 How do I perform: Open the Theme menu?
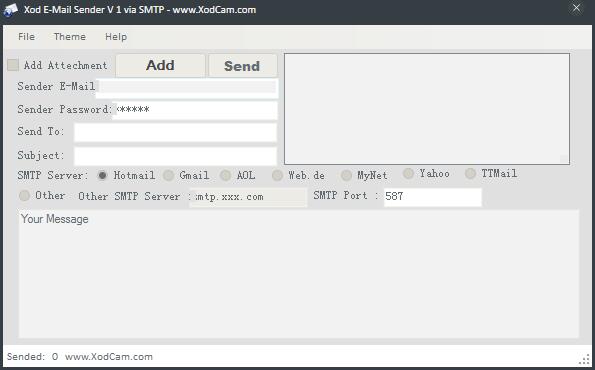tap(70, 37)
